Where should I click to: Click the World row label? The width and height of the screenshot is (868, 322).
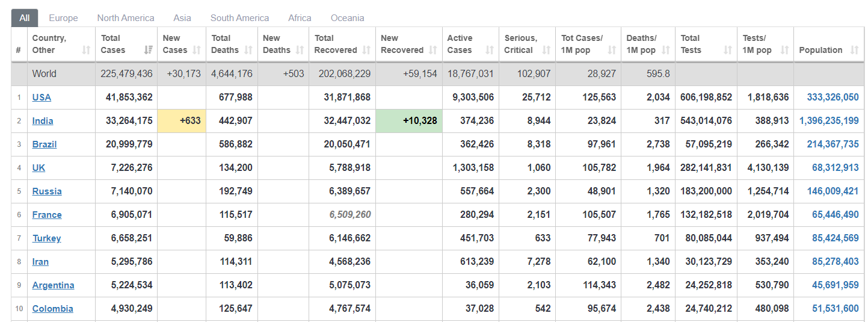(x=45, y=74)
